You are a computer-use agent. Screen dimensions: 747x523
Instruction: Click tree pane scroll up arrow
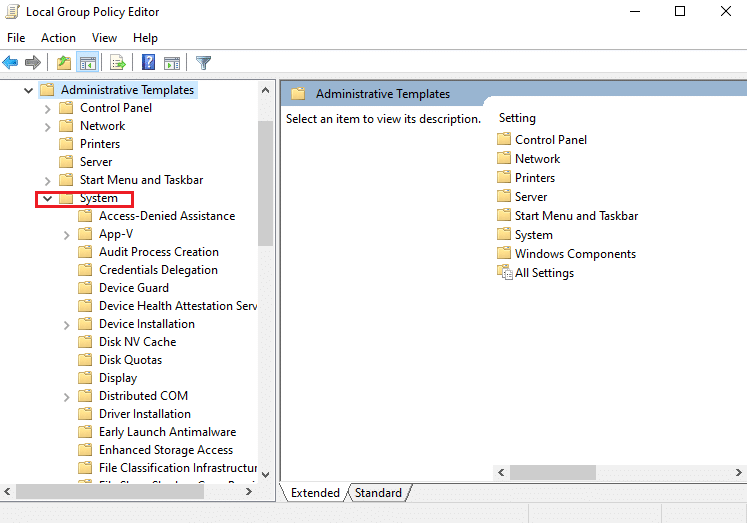click(266, 90)
